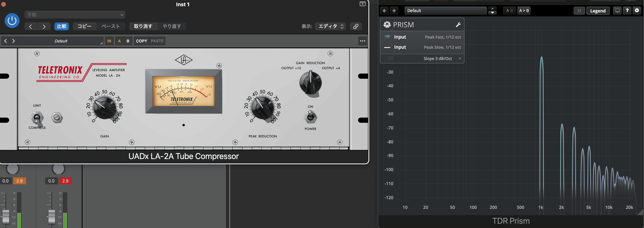644x228 pixels.
Task: Open the question mark help icon
Action: 627,11
